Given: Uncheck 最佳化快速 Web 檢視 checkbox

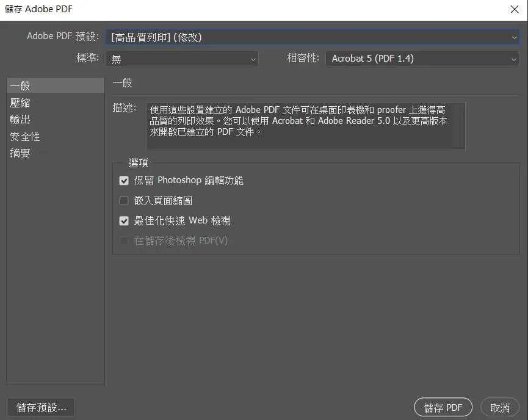Looking at the screenshot, I should (x=124, y=221).
